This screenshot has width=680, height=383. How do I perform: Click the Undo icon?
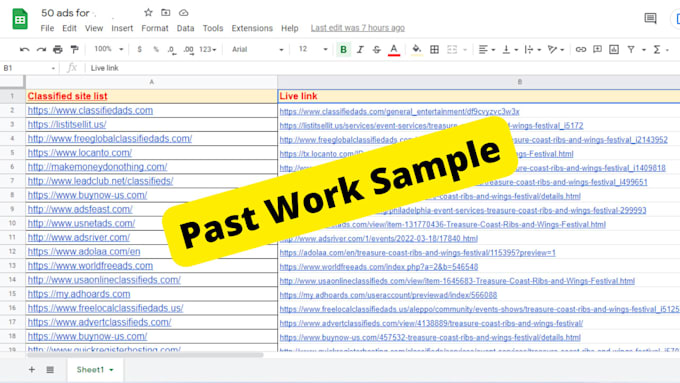click(x=24, y=49)
